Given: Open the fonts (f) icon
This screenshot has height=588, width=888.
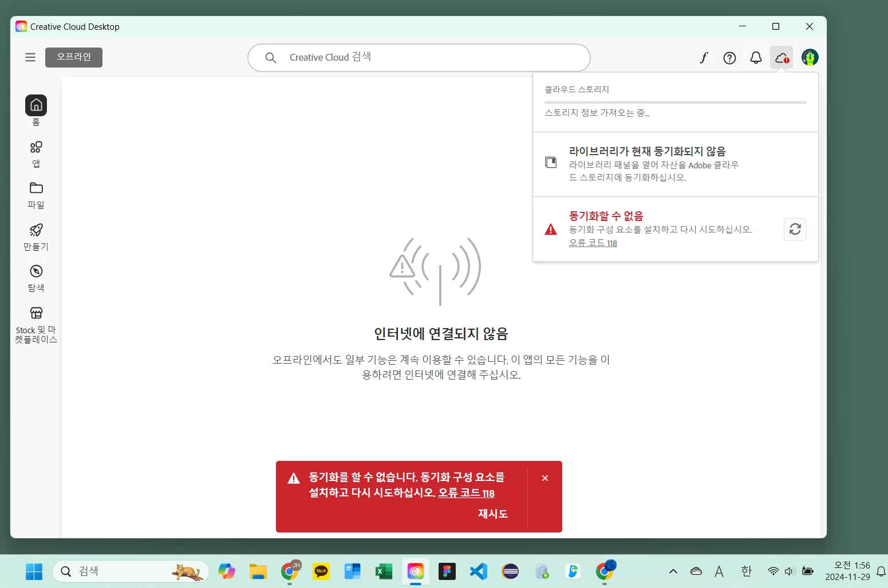Looking at the screenshot, I should coord(704,57).
